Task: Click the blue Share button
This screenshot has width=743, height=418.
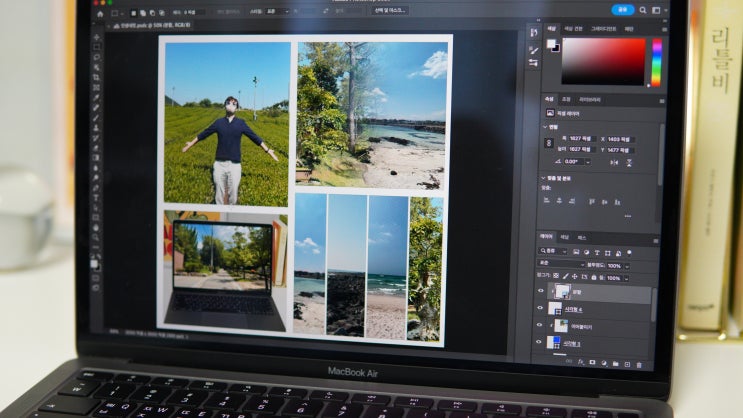Action: click(622, 9)
